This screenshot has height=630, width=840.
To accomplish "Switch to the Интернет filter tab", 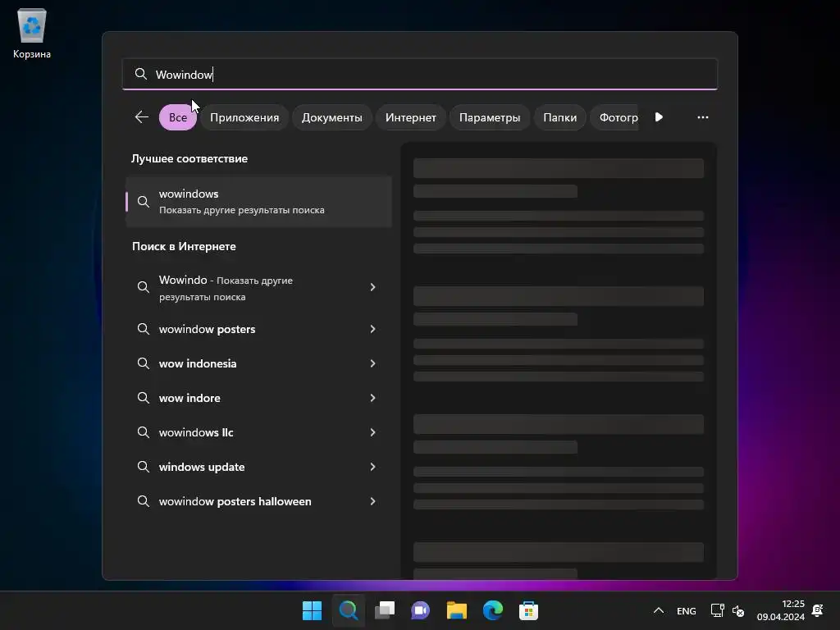I will point(410,117).
